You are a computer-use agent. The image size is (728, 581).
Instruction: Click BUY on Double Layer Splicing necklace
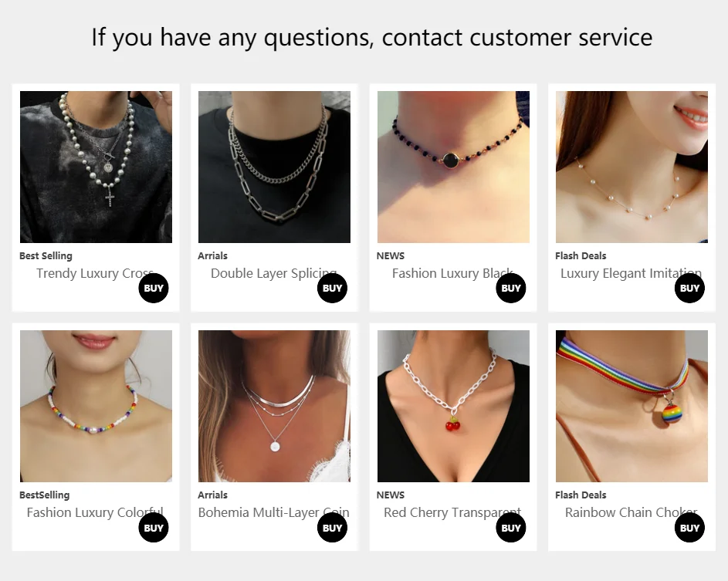pyautogui.click(x=333, y=288)
